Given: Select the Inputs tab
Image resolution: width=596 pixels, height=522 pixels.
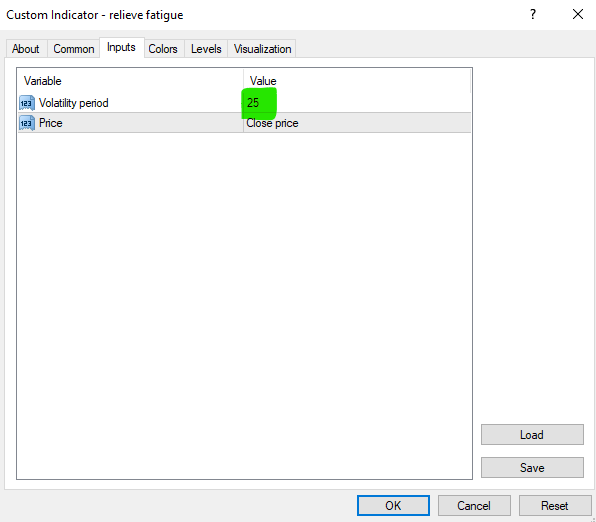Looking at the screenshot, I should click(x=121, y=48).
